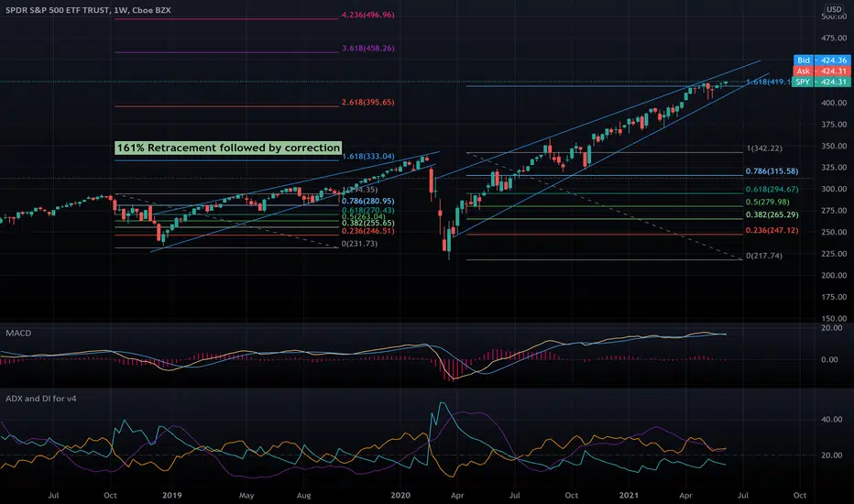Viewport: 854px width, 504px height.
Task: Click the 0.786(280.95) Fibonacci label
Action: (x=368, y=201)
